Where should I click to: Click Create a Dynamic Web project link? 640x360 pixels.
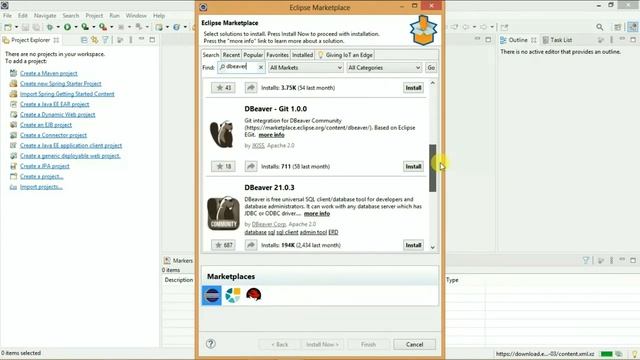tap(58, 115)
